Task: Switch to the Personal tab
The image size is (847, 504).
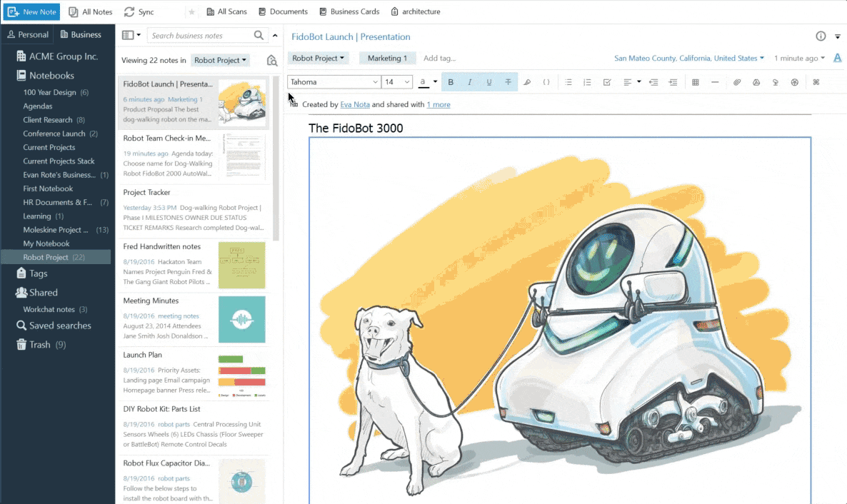Action: 28,34
